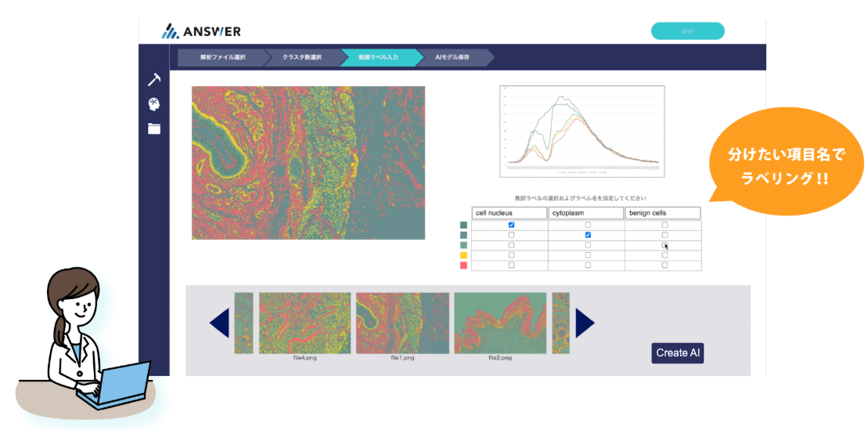Click the ANSWER logo

coord(201,31)
